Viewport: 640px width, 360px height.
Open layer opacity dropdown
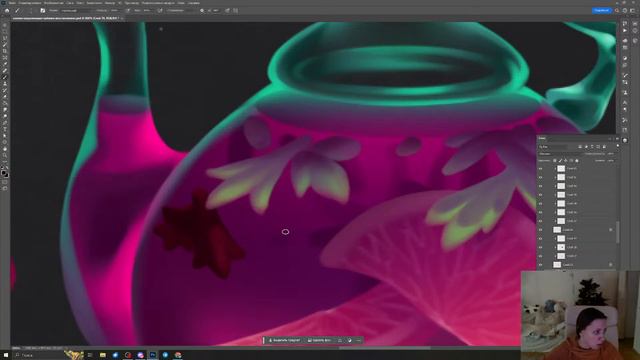point(611,154)
